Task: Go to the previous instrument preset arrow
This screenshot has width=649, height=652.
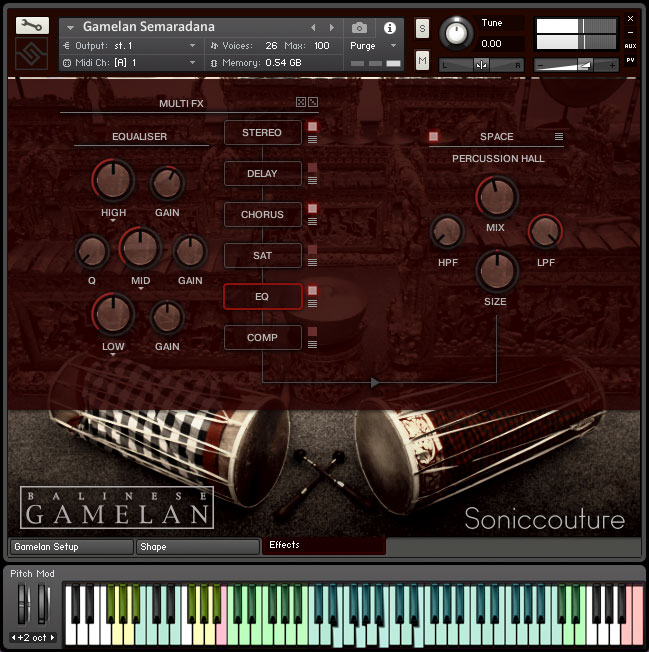Action: tap(313, 27)
